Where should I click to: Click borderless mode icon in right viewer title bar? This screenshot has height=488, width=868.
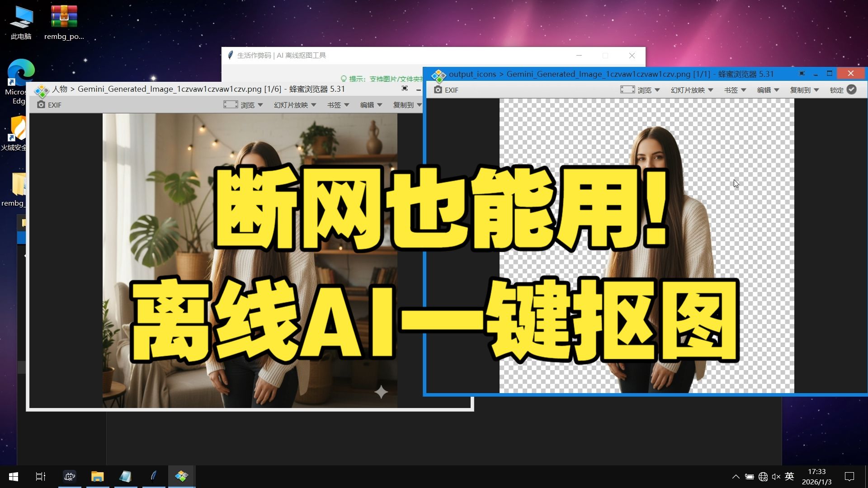click(802, 74)
